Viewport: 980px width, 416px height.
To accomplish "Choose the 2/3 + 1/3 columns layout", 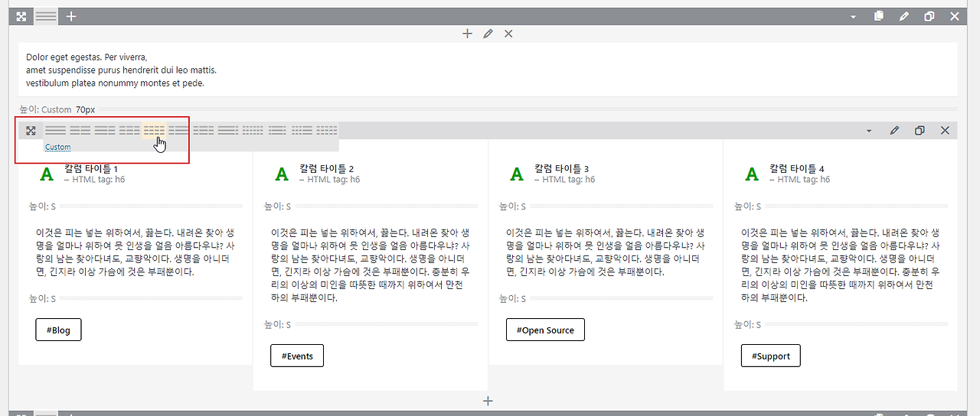I will [x=105, y=131].
